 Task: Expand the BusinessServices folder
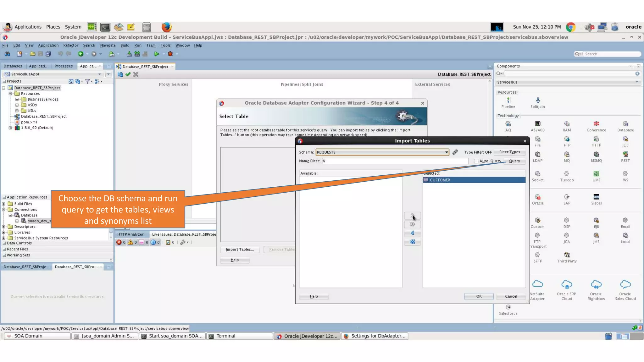coord(17,99)
